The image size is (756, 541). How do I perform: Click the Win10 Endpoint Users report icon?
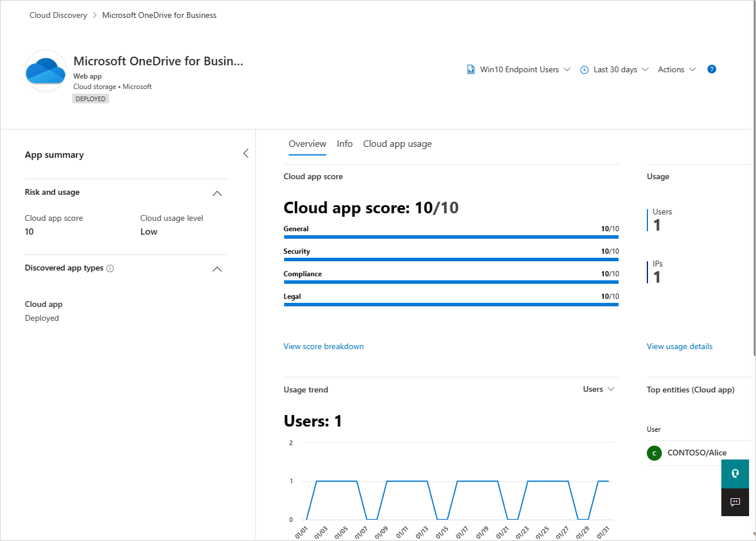click(x=471, y=69)
